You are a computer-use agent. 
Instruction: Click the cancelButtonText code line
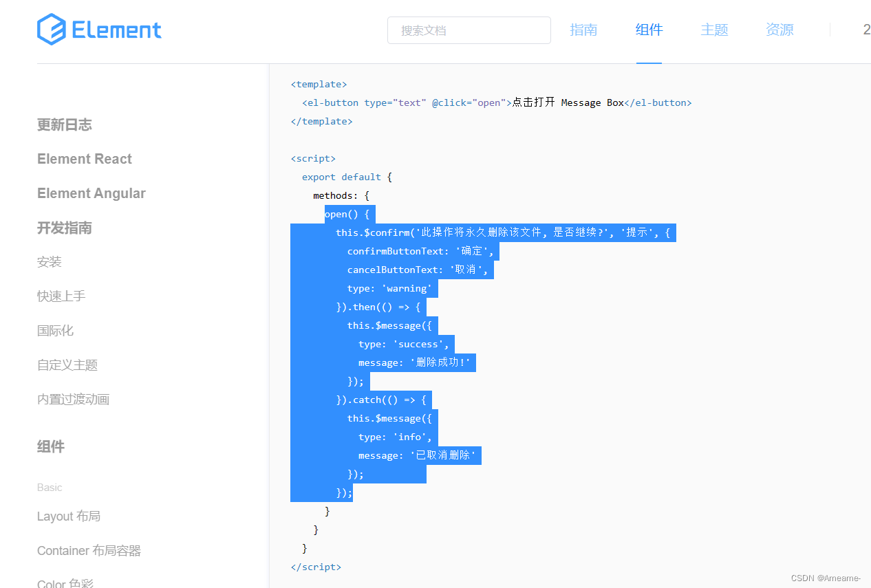(418, 270)
